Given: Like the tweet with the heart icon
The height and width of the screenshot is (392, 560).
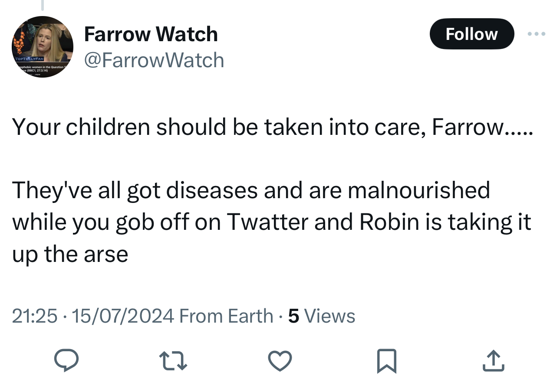Looking at the screenshot, I should [x=280, y=361].
